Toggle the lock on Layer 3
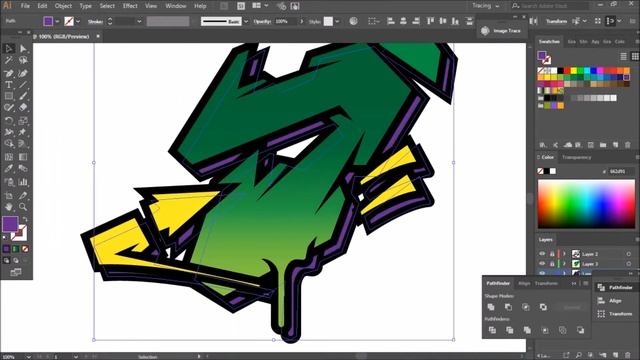 (552, 264)
